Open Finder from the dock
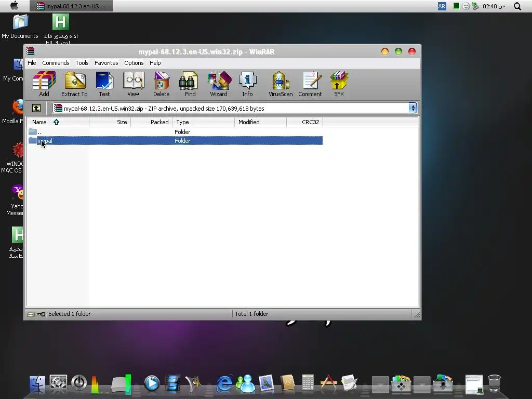The width and height of the screenshot is (532, 399). [x=37, y=383]
